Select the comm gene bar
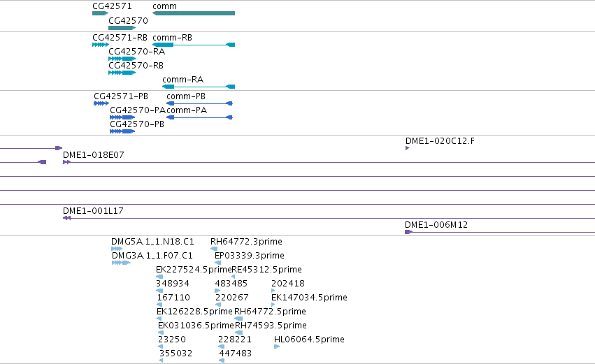The image size is (595, 364). [x=194, y=13]
